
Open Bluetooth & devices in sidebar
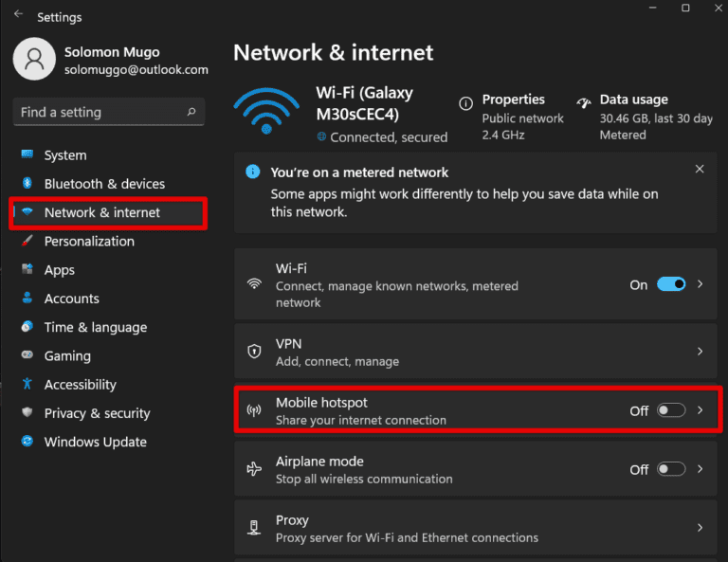104,184
